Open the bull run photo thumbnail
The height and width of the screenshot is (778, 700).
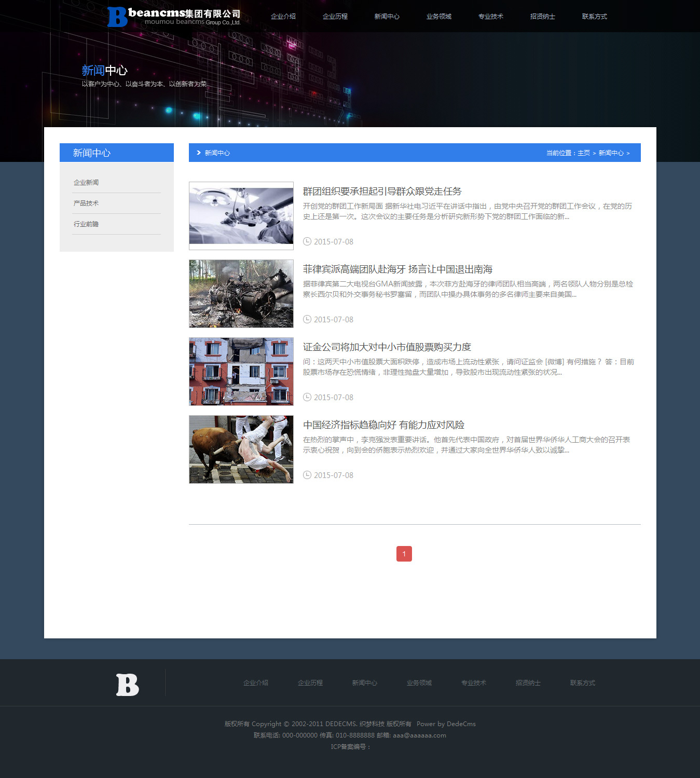pyautogui.click(x=241, y=449)
